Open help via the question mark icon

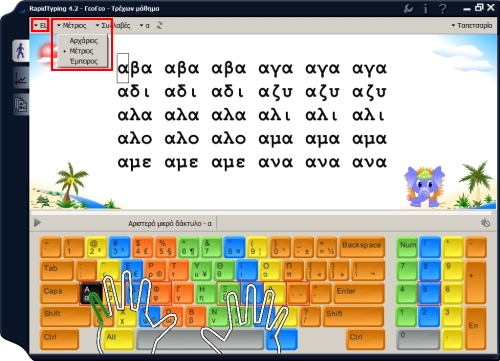click(x=442, y=9)
